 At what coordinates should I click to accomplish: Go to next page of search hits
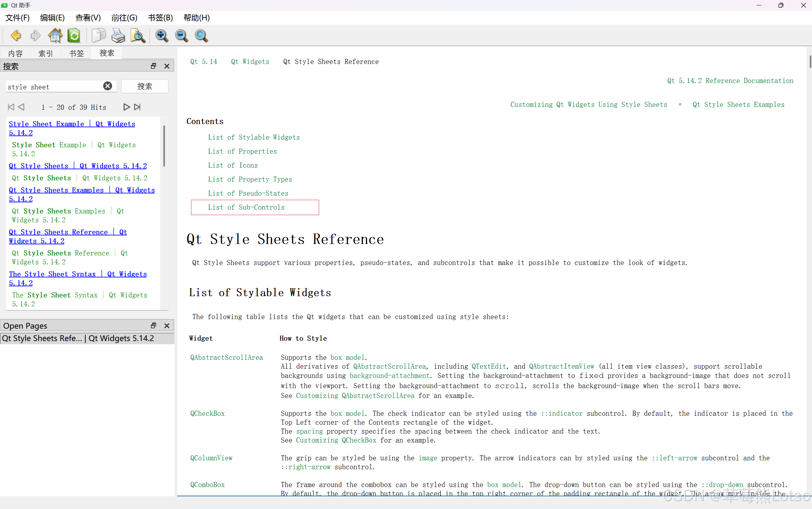(x=126, y=107)
